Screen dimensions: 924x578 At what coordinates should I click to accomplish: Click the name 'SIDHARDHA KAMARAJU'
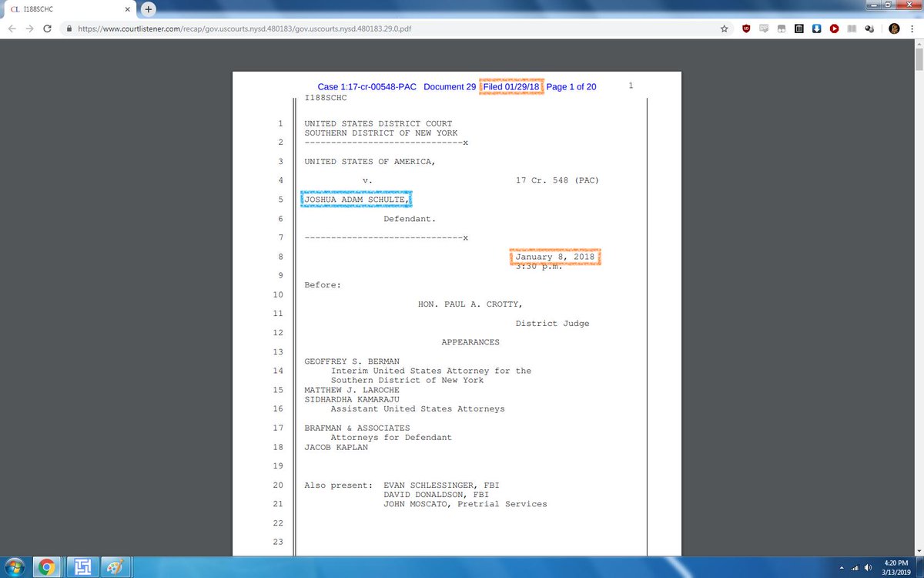click(352, 399)
